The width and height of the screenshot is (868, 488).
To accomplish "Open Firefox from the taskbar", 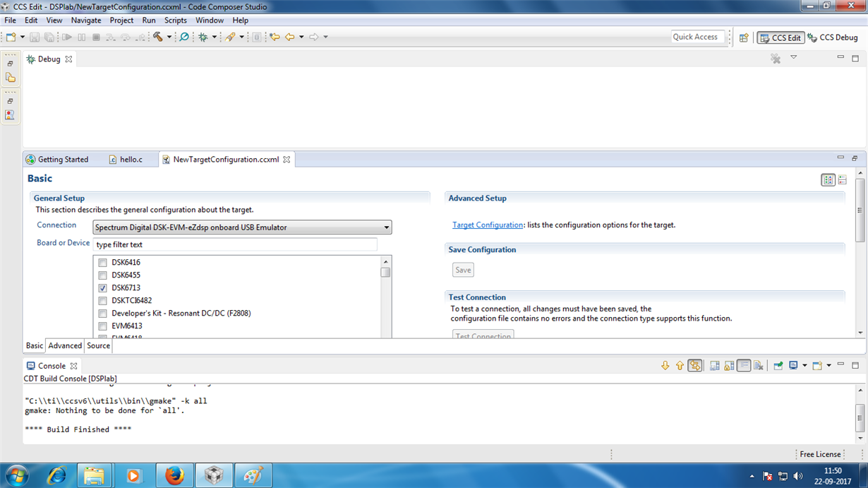I will (174, 476).
